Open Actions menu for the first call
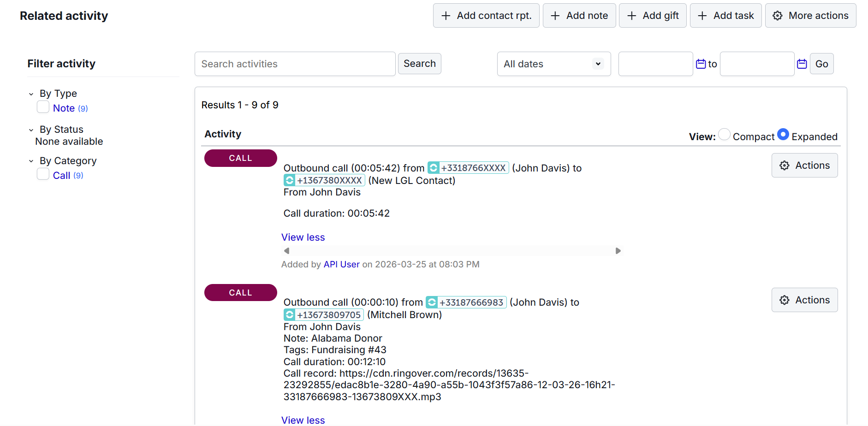Image resolution: width=868 pixels, height=426 pixels. [x=804, y=166]
